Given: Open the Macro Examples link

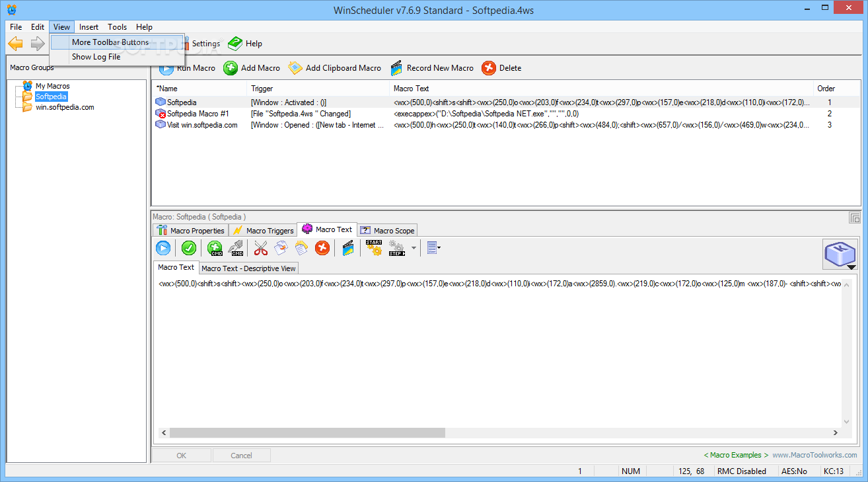Looking at the screenshot, I should (736, 455).
